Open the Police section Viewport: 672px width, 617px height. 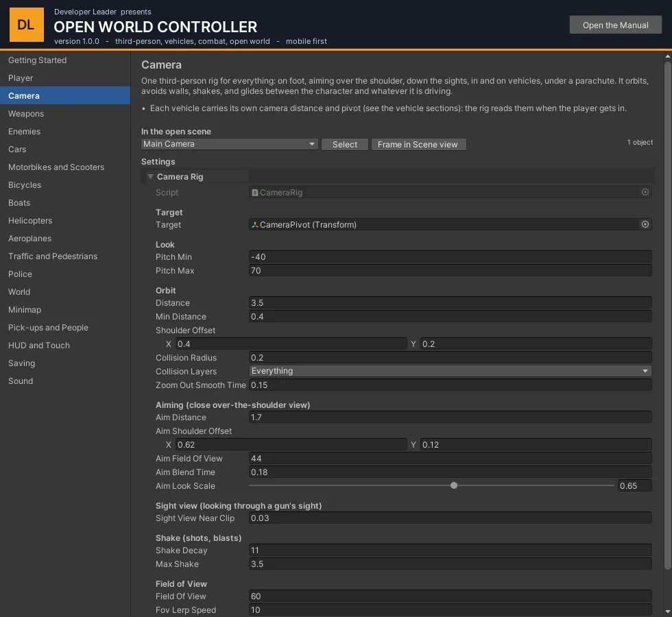[x=65, y=274]
